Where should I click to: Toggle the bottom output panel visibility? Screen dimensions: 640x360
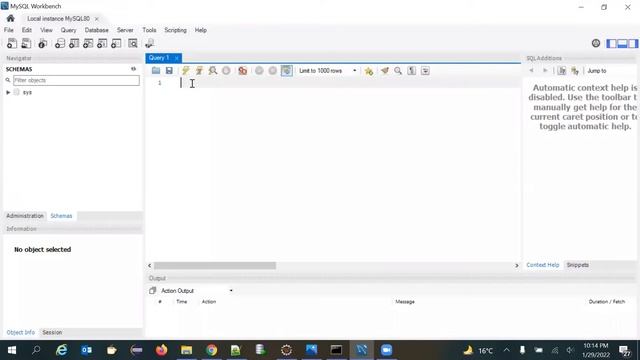[622, 43]
